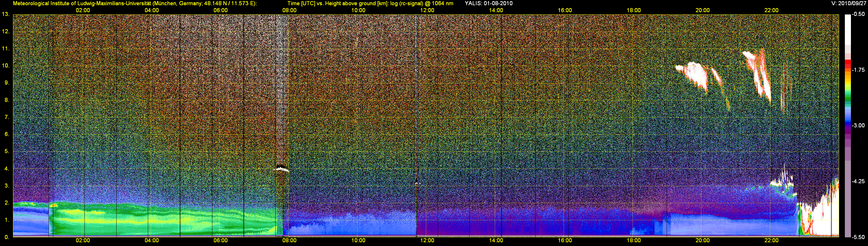This screenshot has width=868, height=246.
Task: Click the 20:00 label on the top time axis
Action: (703, 10)
